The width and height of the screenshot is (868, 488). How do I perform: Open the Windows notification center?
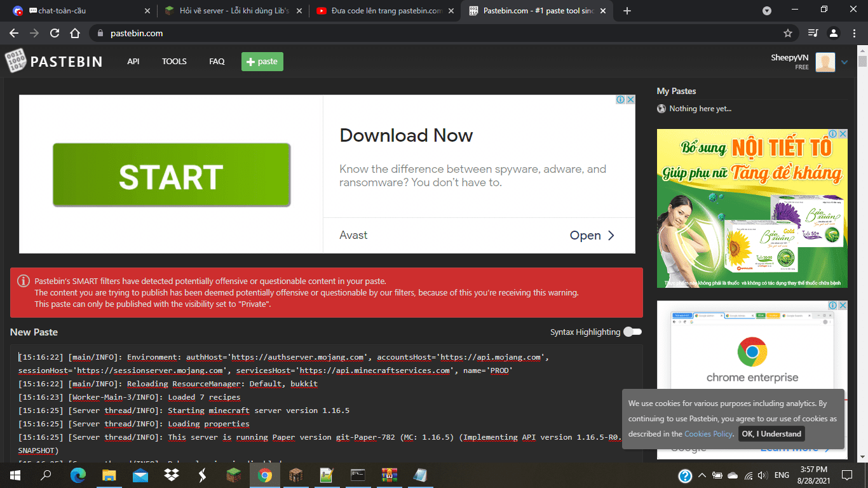(847, 475)
